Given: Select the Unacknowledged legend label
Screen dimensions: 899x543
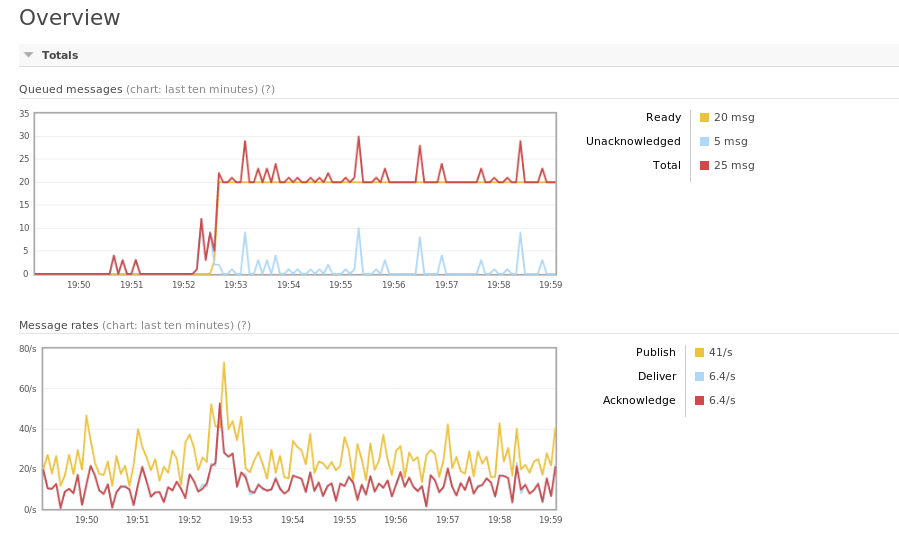Looking at the screenshot, I should pos(633,141).
